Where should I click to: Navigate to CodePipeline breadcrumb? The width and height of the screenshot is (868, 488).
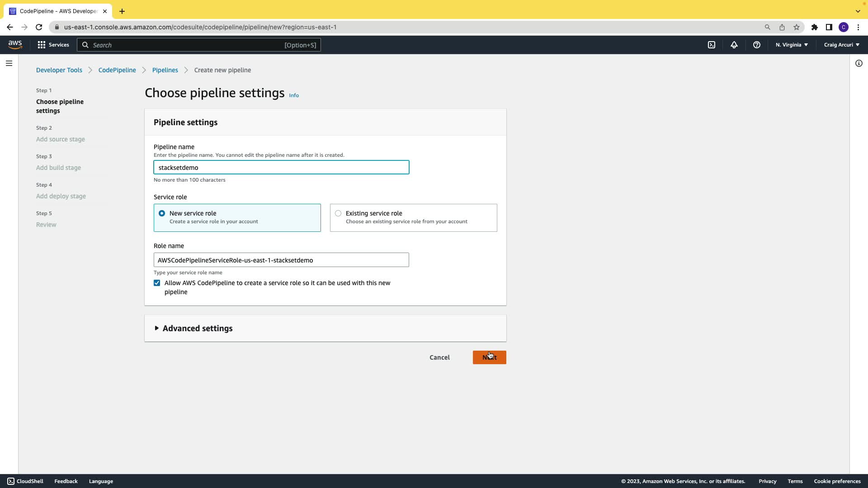[117, 70]
